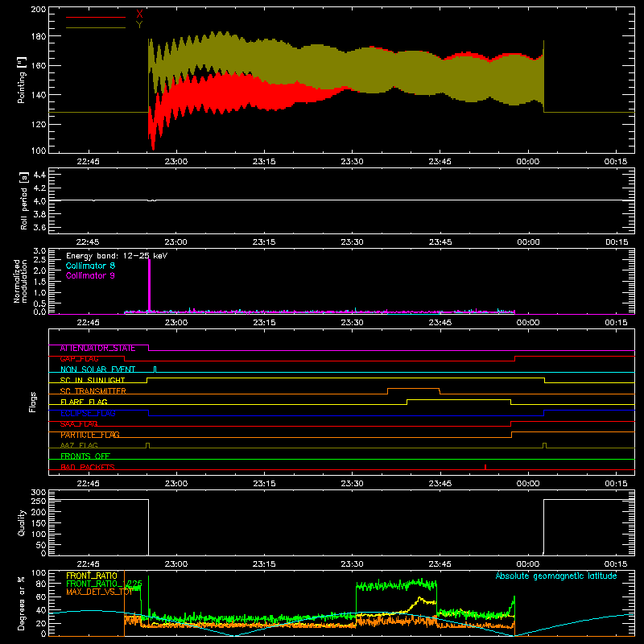Click the 23:30 label under Quality plot

352,564
